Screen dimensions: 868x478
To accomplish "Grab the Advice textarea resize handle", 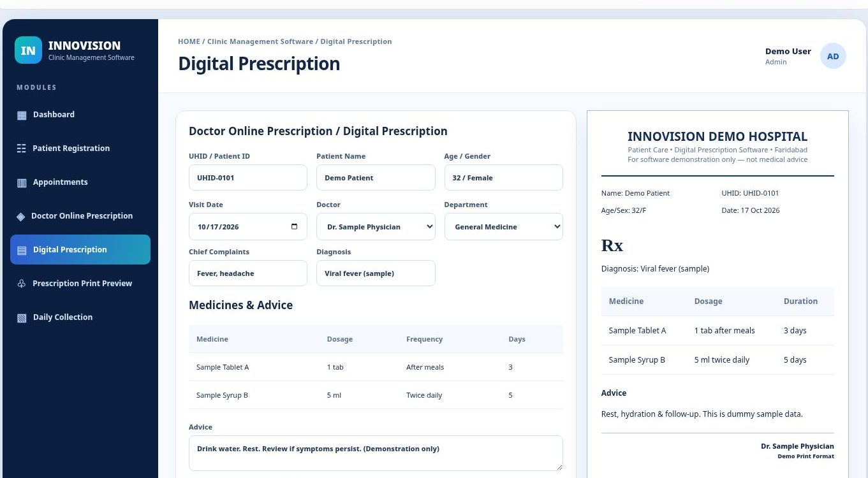I will (559, 467).
